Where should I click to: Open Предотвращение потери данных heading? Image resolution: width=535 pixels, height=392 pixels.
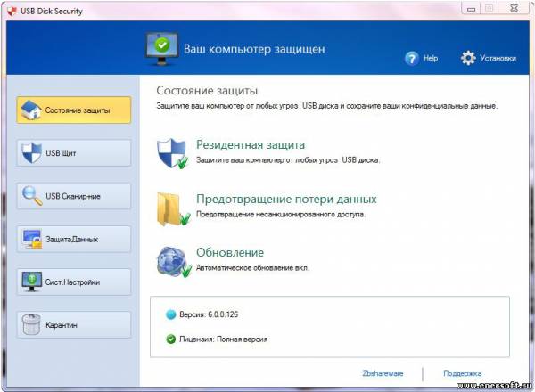pyautogui.click(x=286, y=199)
